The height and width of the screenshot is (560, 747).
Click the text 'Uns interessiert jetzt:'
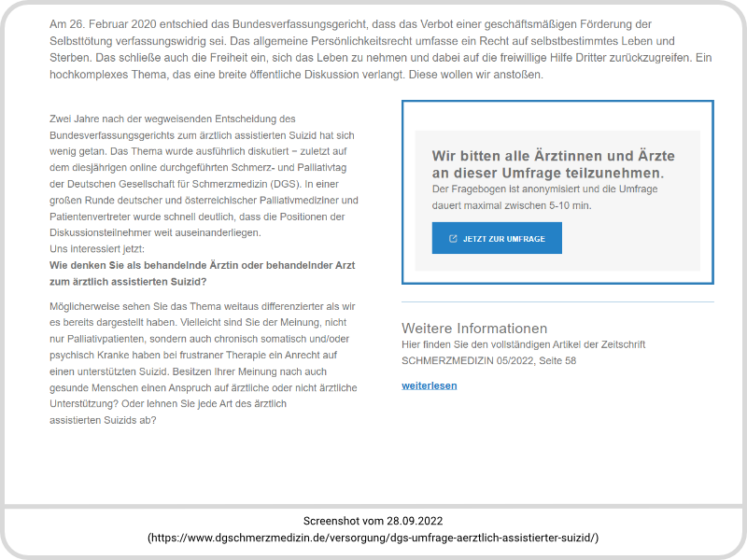97,249
